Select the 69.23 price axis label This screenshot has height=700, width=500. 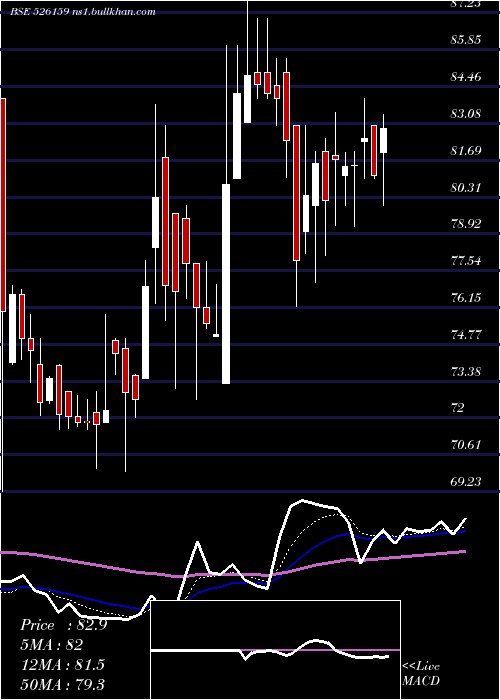point(466,482)
